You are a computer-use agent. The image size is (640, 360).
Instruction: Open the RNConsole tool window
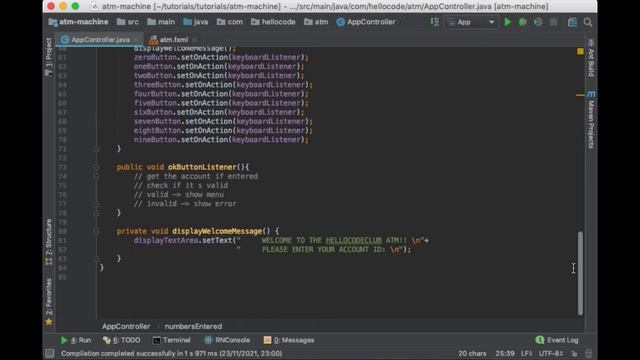[x=227, y=340]
